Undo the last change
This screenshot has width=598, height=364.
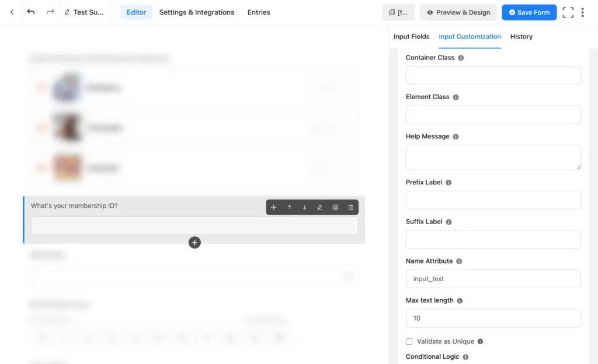(x=31, y=12)
